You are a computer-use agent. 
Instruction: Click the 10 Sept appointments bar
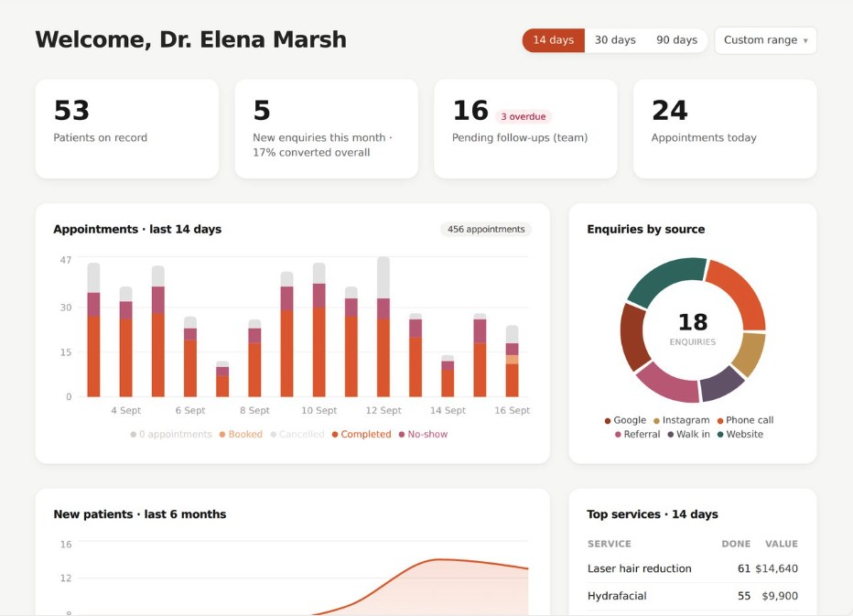pos(319,330)
